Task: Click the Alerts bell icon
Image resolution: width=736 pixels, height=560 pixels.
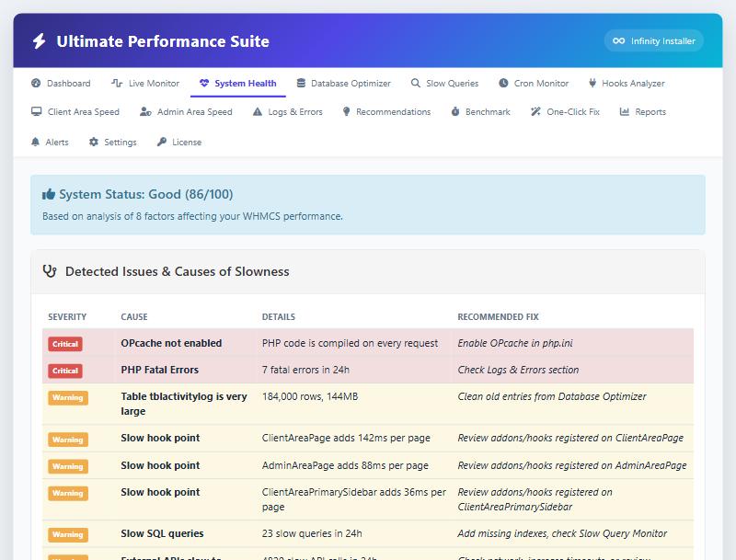Action: pos(35,142)
